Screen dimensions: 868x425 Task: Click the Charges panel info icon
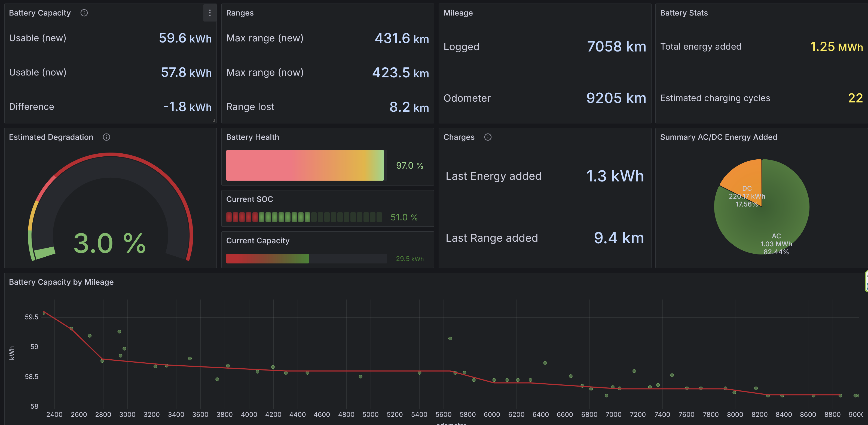[488, 137]
